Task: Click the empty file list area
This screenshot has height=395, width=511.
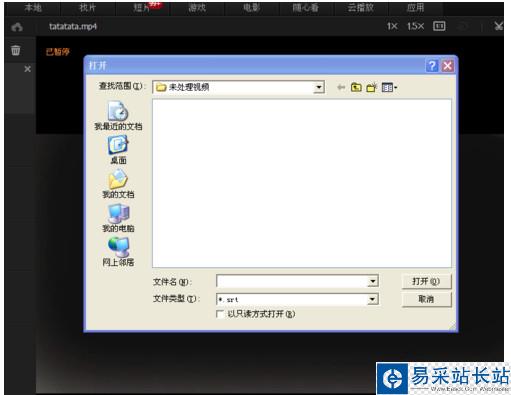Action: tap(302, 183)
